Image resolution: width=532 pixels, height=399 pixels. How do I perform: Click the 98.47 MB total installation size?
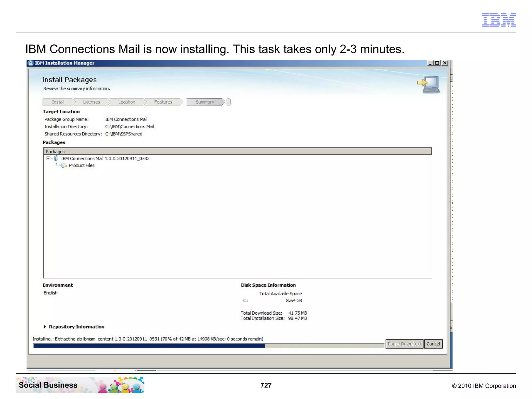tap(297, 318)
